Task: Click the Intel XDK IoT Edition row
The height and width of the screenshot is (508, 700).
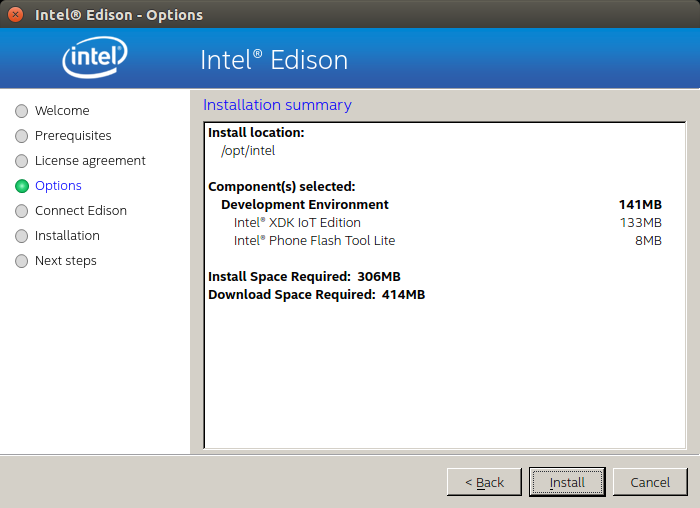Action: tap(448, 222)
